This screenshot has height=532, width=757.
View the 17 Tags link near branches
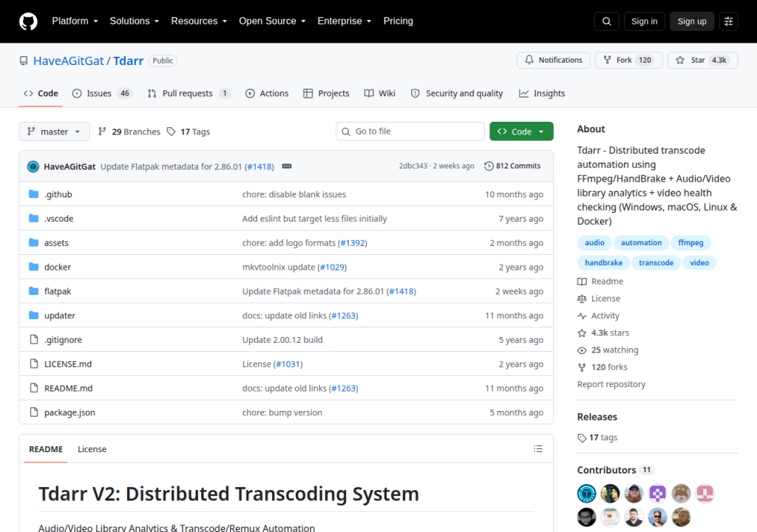click(189, 132)
